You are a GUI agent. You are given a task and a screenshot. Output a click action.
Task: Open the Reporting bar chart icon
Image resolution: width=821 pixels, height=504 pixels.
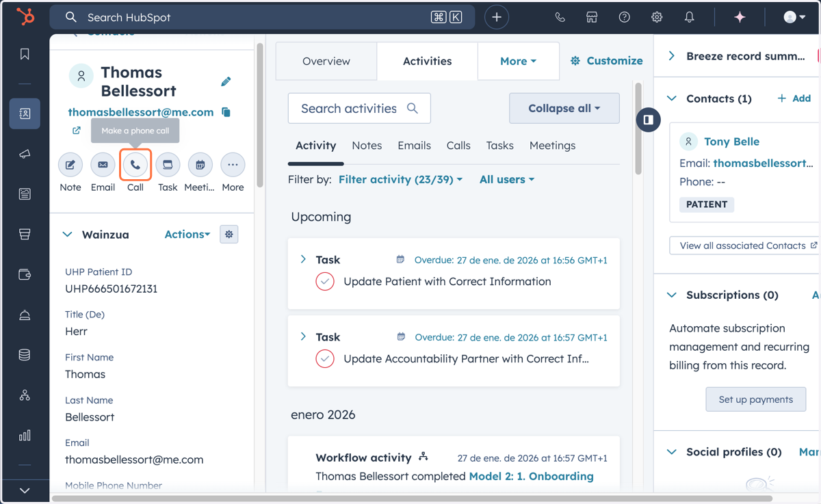(25, 435)
